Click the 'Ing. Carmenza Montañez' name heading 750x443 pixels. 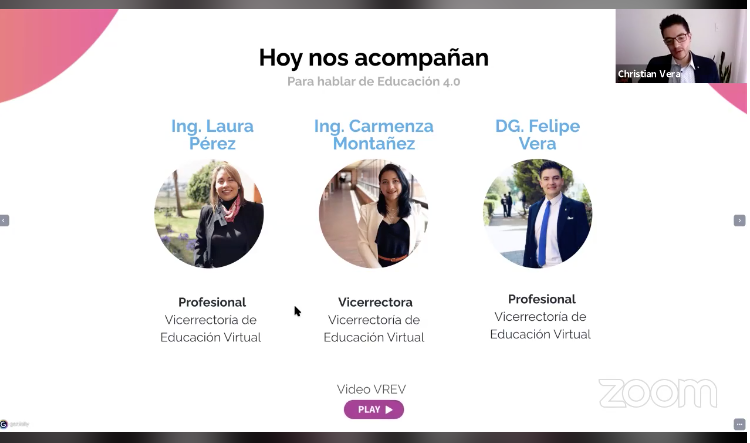374,134
